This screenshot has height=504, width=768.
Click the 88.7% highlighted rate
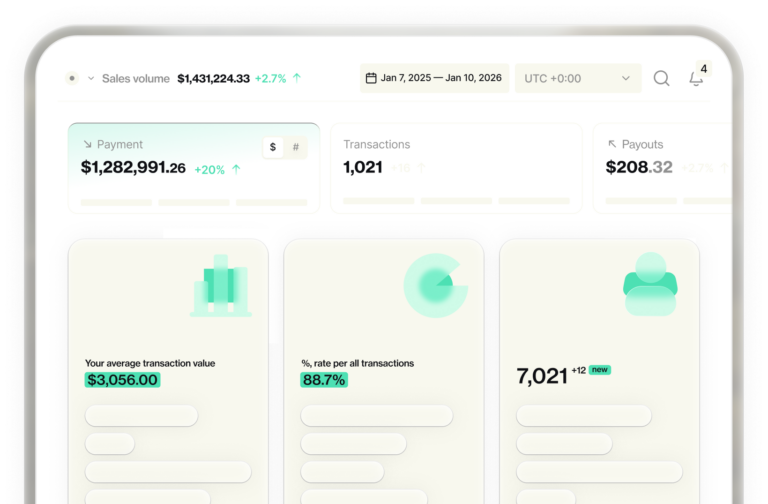324,380
